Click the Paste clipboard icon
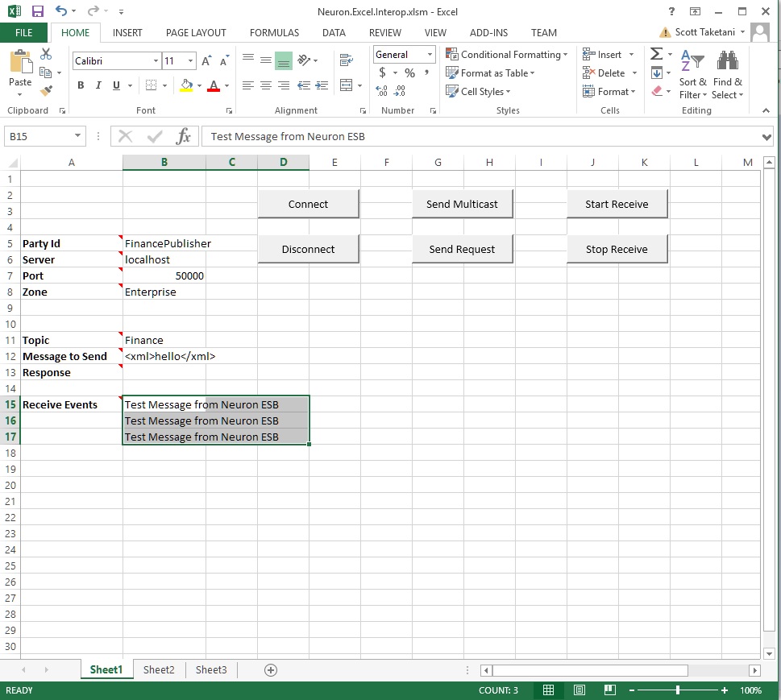The height and width of the screenshot is (700, 781). 20,62
